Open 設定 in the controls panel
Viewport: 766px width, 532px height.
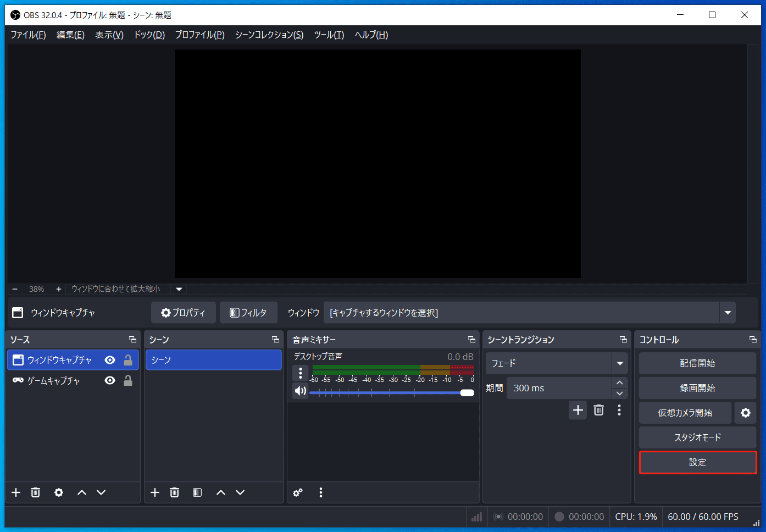698,462
